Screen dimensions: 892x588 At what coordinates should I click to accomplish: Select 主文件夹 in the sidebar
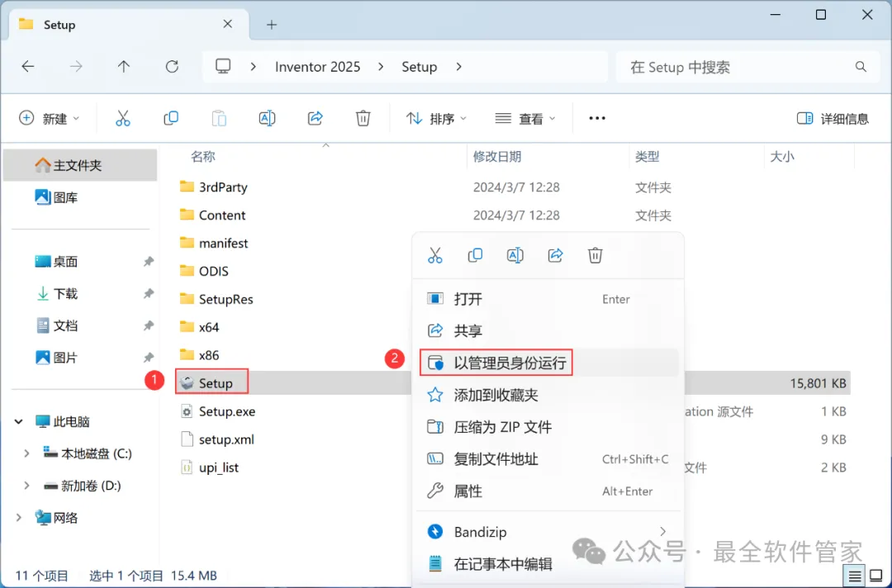click(x=80, y=165)
